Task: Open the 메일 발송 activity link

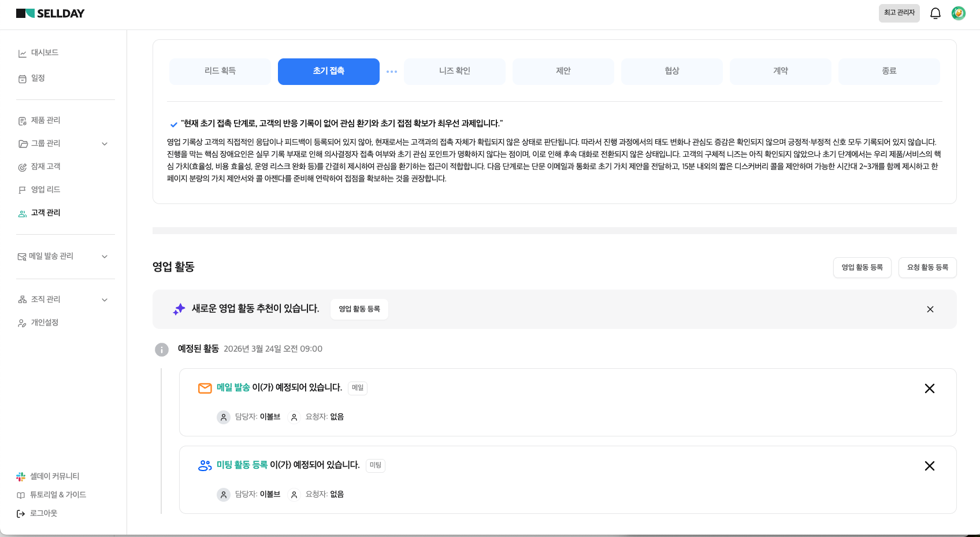Action: [233, 388]
